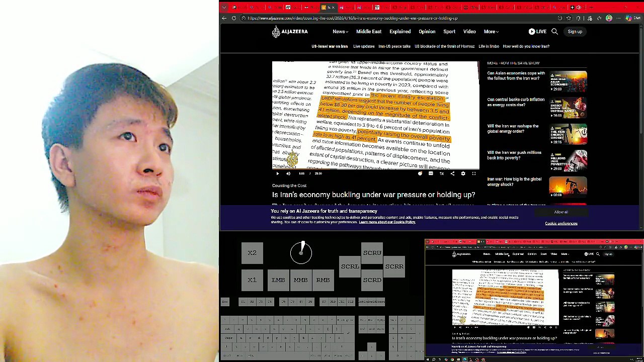The image size is (644, 362).
Task: Open millions into poverty video thumbnail
Action: [x=568, y=161]
